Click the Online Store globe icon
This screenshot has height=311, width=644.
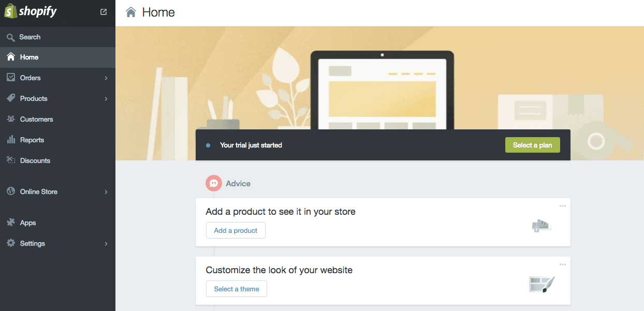pos(10,191)
